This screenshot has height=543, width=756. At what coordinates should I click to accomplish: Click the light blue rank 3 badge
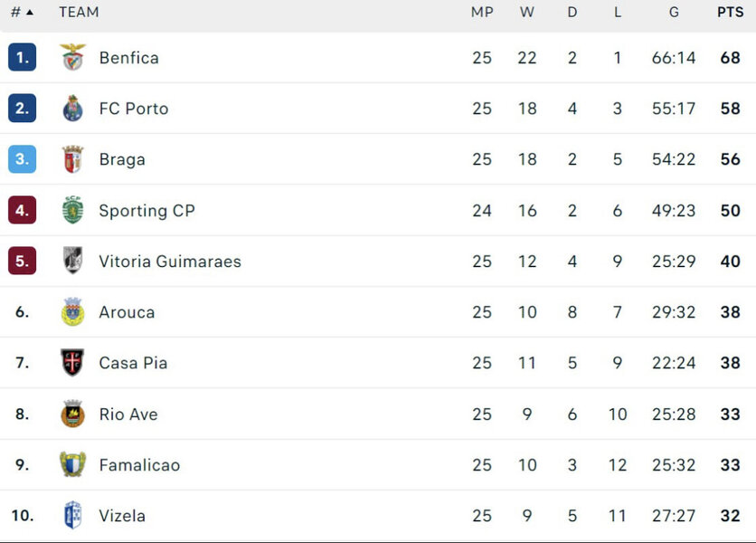(23, 159)
